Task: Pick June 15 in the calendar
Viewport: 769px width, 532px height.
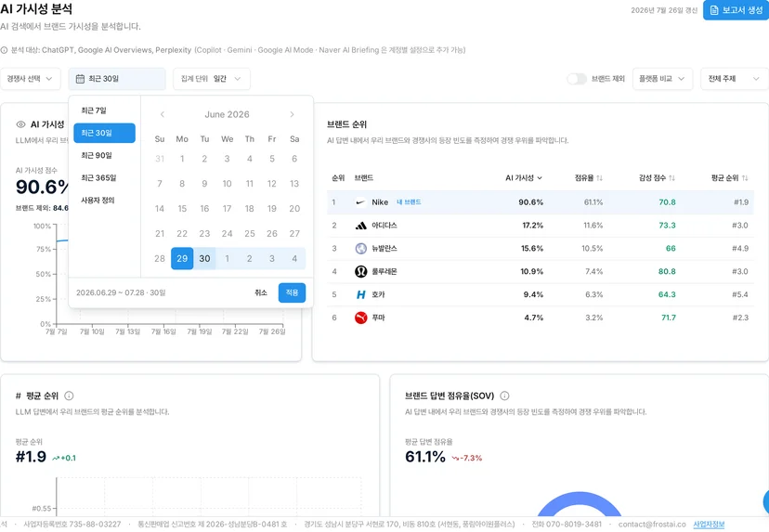Action: point(182,208)
